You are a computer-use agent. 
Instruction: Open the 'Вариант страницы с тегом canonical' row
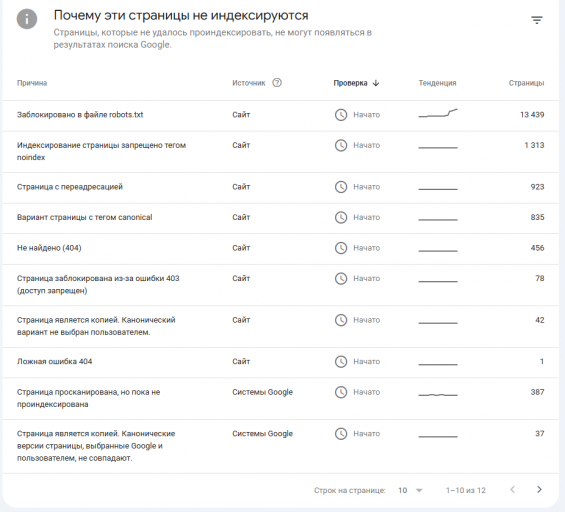pos(280,218)
